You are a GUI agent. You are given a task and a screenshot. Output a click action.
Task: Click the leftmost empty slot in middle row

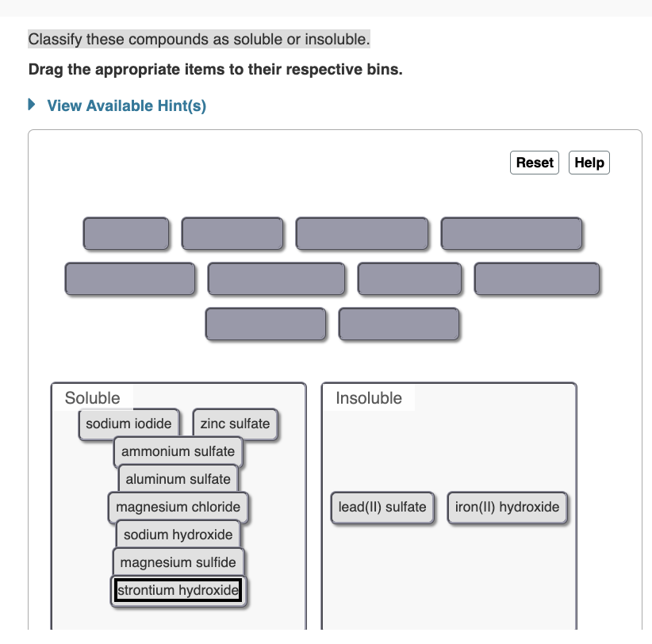[129, 278]
